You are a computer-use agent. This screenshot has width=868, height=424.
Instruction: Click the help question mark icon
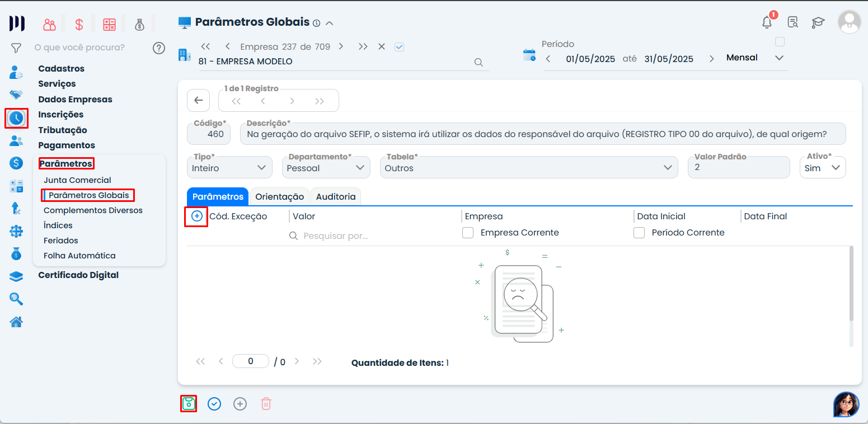(159, 48)
